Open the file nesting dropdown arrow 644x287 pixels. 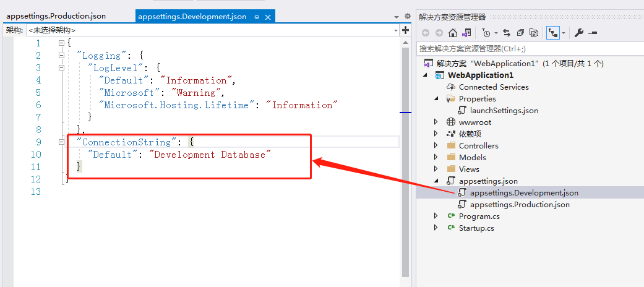(564, 33)
